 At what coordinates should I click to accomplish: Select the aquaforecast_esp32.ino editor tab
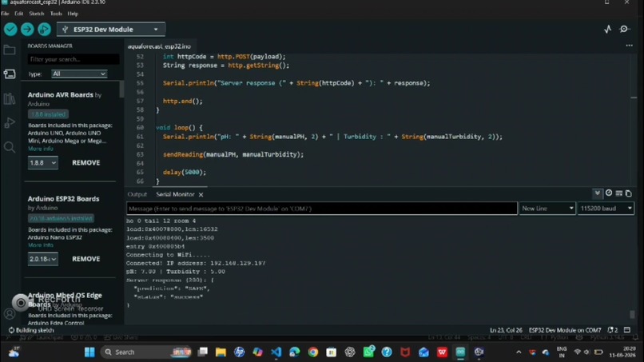(x=159, y=46)
